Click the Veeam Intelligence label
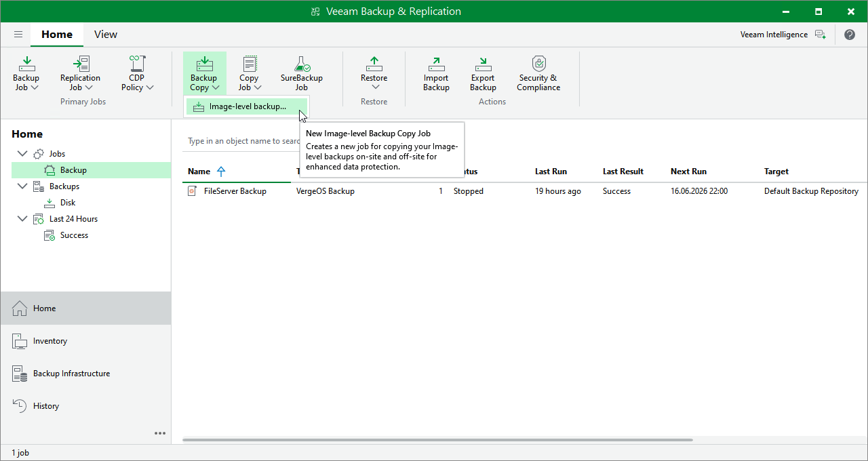Image resolution: width=868 pixels, height=461 pixels. pyautogui.click(x=774, y=35)
